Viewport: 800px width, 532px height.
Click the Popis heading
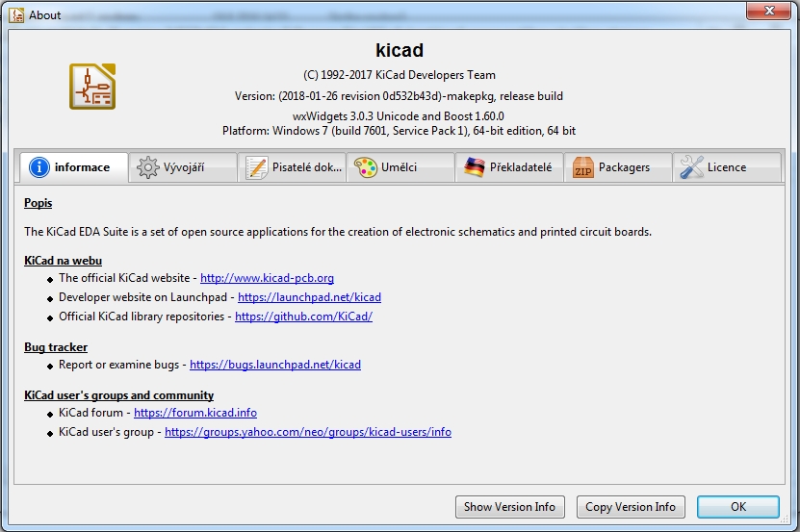pyautogui.click(x=38, y=203)
